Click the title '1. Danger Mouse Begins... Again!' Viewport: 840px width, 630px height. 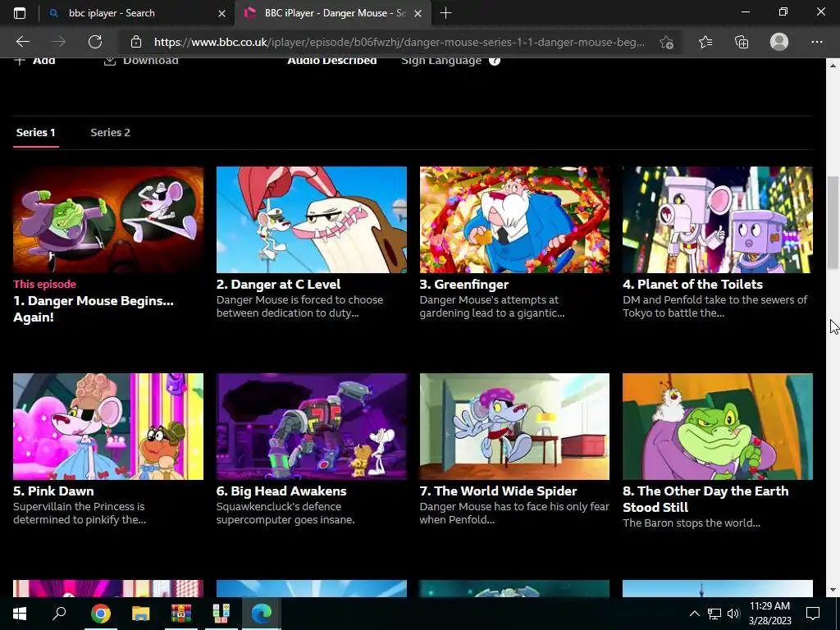[94, 309]
